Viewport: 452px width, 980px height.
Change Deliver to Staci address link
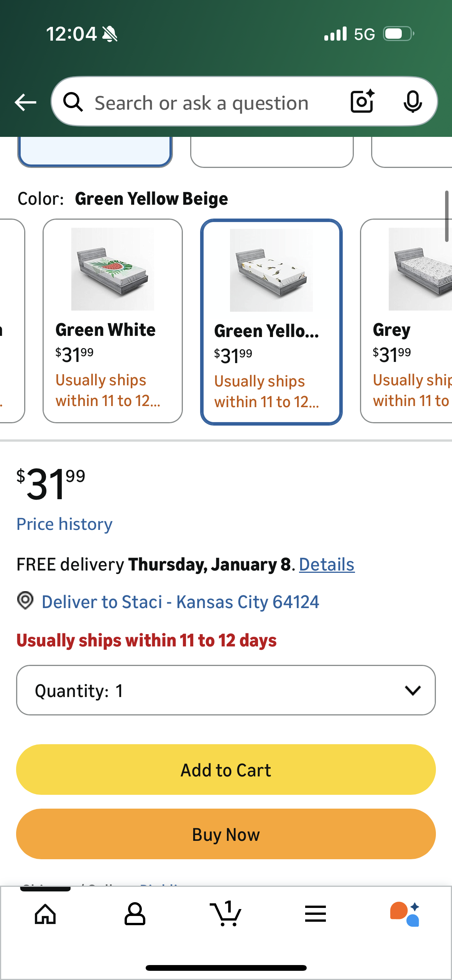coord(180,602)
